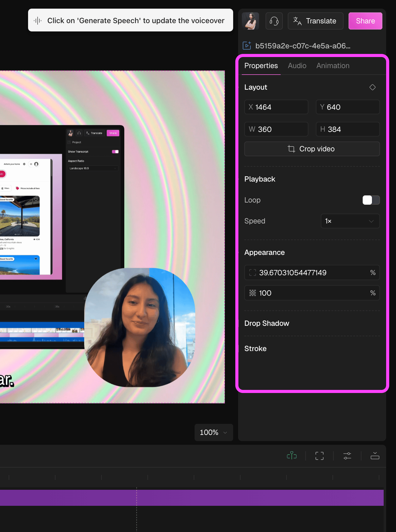396x532 pixels.
Task: Edit the X position field
Action: pos(276,107)
